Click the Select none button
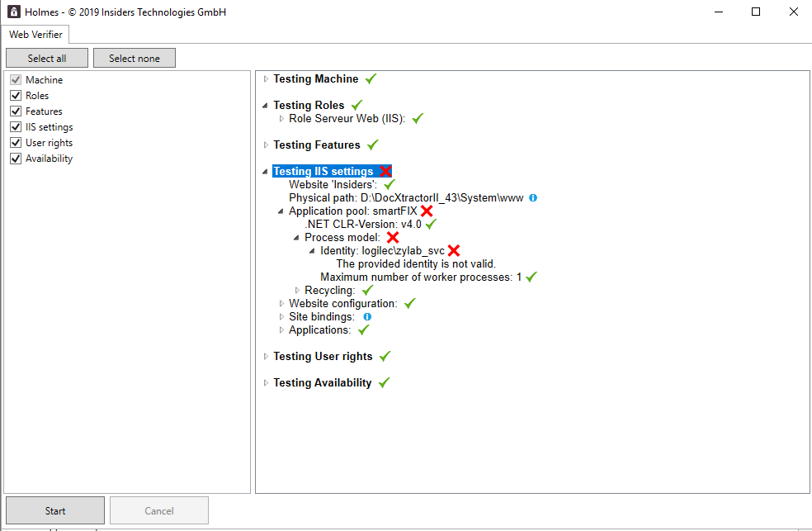 coord(134,59)
